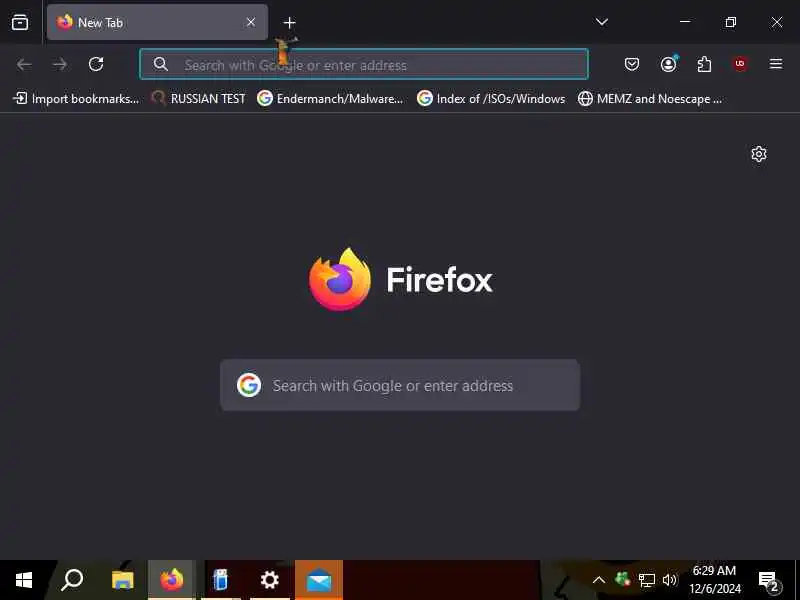Open the Firefox account menu
This screenshot has height=600, width=800.
click(x=668, y=64)
